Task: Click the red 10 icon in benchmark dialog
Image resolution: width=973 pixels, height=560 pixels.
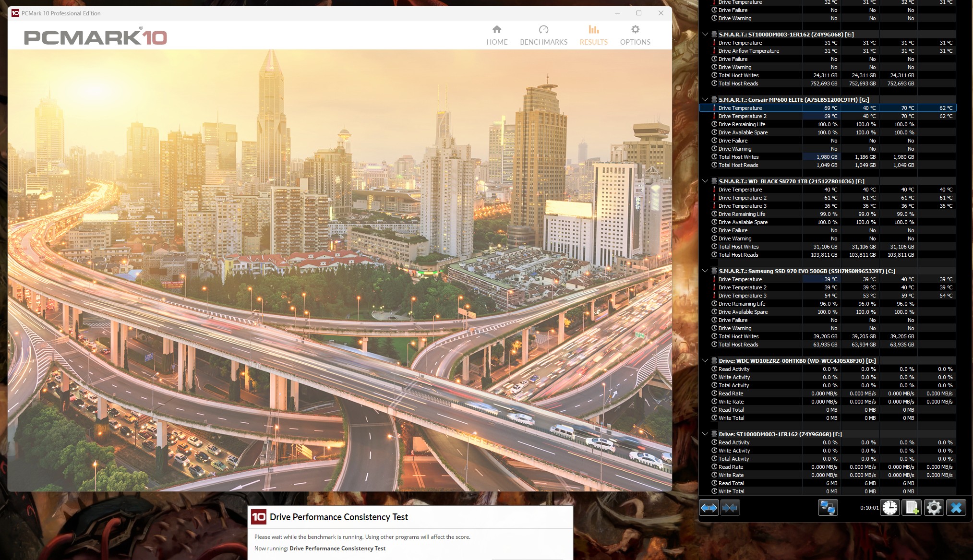Action: (259, 517)
